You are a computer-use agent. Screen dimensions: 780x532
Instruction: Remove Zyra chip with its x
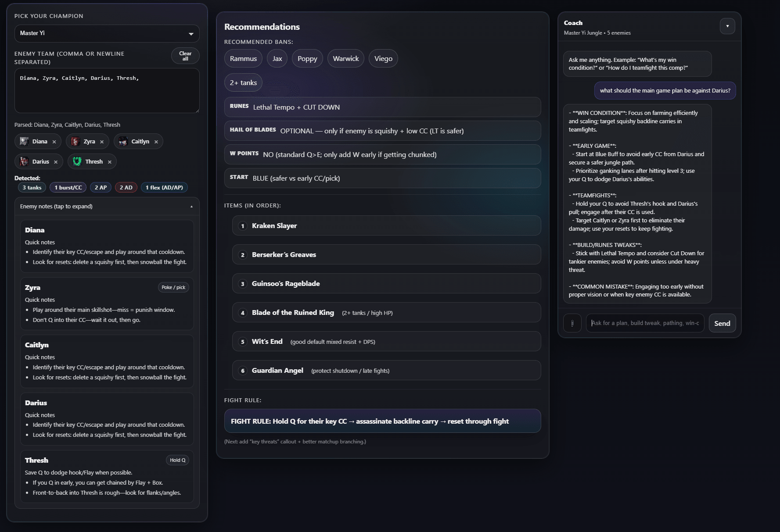tap(102, 142)
